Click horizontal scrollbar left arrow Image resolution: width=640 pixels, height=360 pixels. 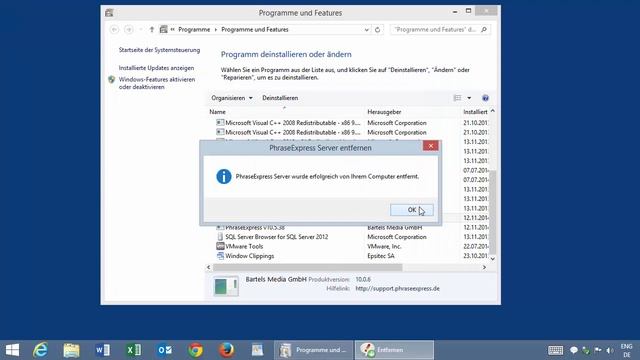point(209,267)
